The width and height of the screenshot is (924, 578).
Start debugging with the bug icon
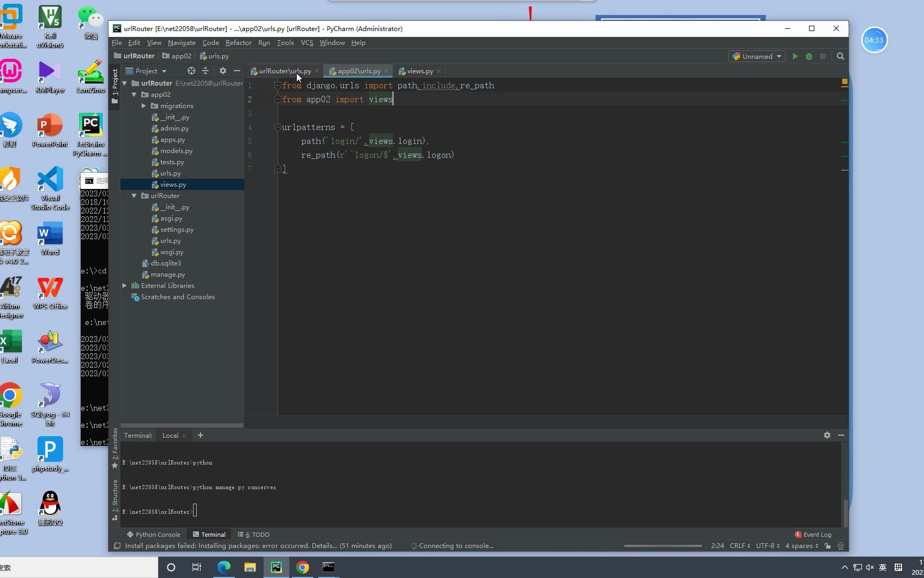click(809, 56)
